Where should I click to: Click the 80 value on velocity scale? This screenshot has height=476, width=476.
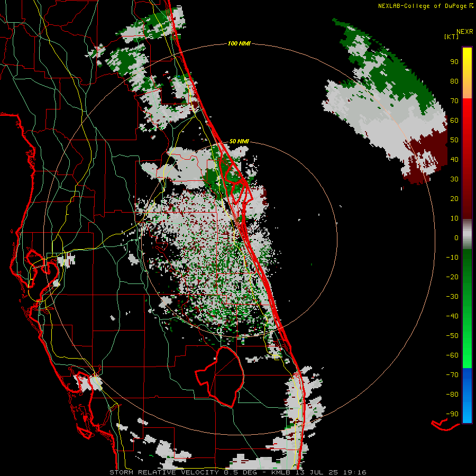coord(454,81)
